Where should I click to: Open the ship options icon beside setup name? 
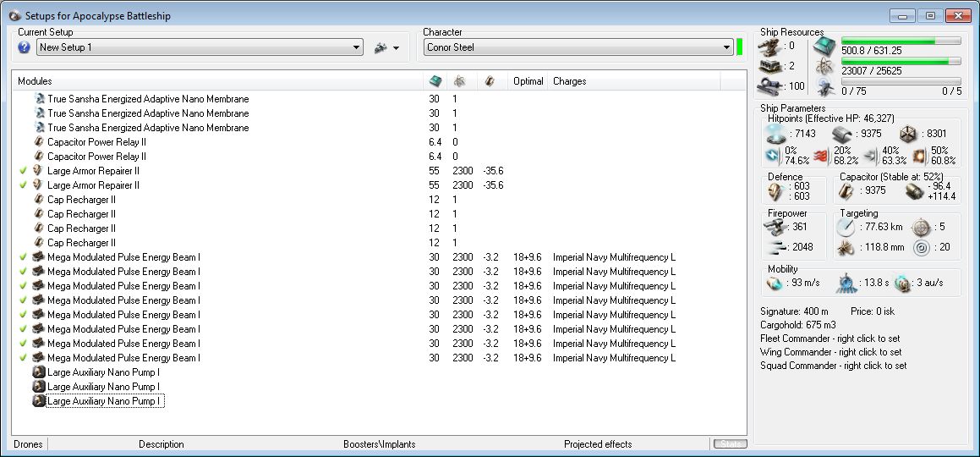(x=381, y=47)
